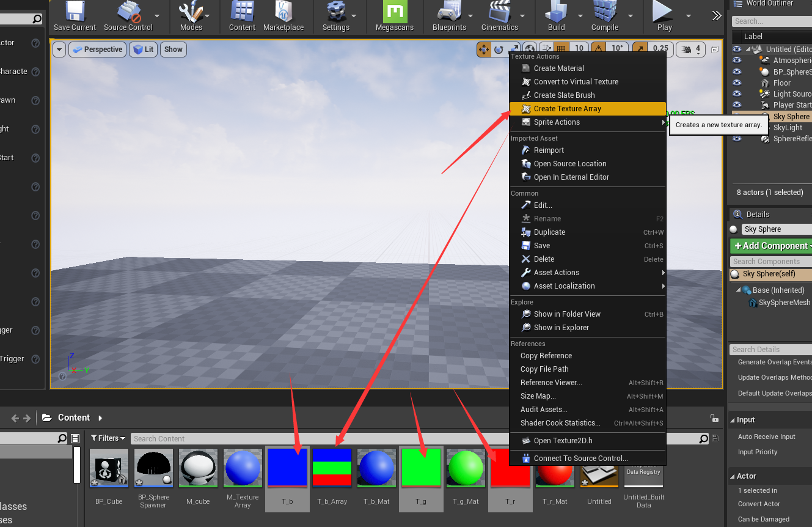Click the green Add Component button

pyautogui.click(x=771, y=246)
